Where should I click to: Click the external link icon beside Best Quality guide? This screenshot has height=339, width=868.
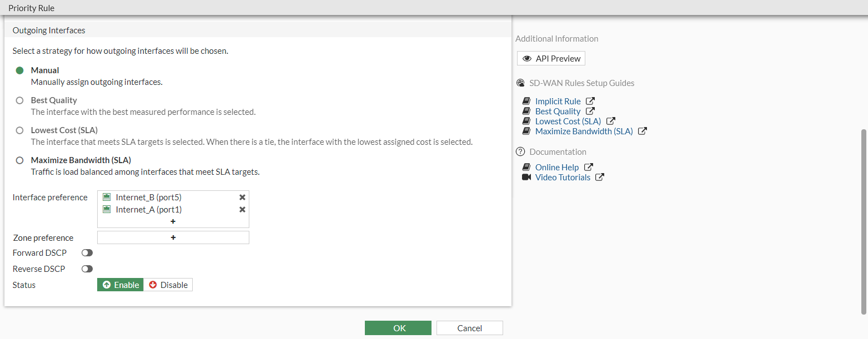point(590,112)
